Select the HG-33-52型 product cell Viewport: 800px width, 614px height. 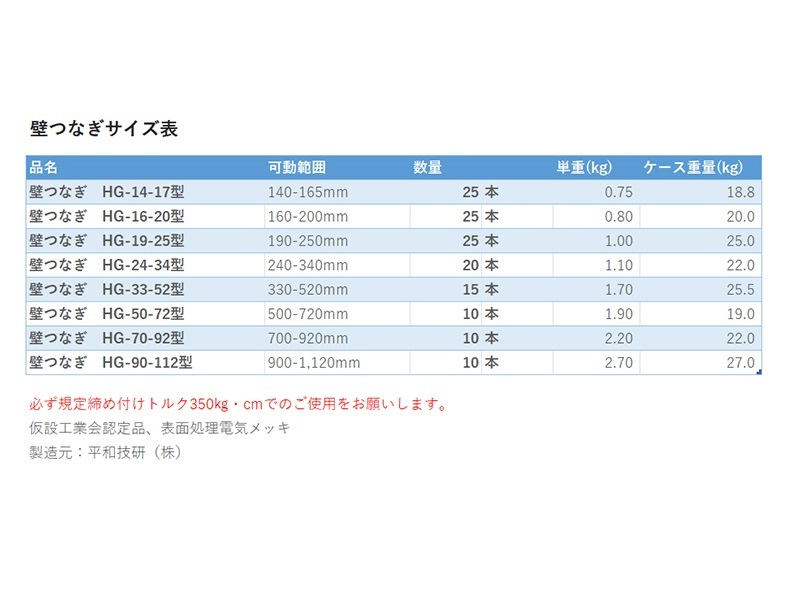tap(145, 289)
